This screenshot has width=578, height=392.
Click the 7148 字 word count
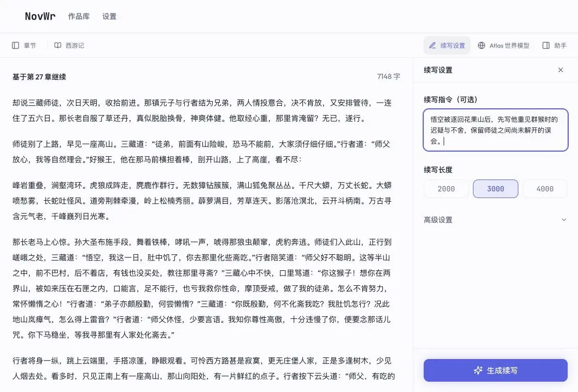pos(389,76)
